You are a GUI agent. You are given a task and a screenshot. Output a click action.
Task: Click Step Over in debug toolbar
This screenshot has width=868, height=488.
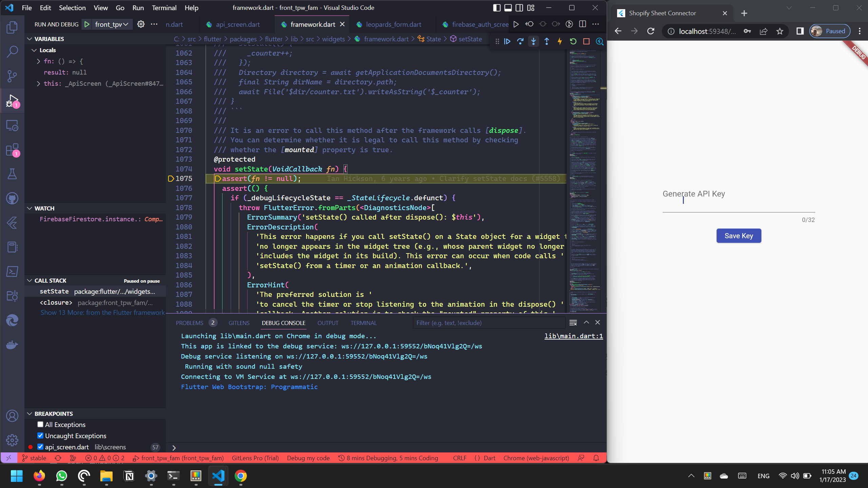520,41
